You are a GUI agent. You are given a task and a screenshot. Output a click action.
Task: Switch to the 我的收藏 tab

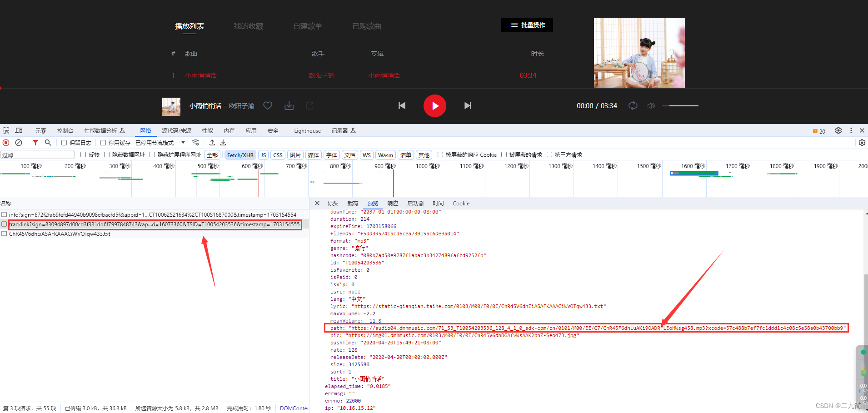click(x=249, y=26)
